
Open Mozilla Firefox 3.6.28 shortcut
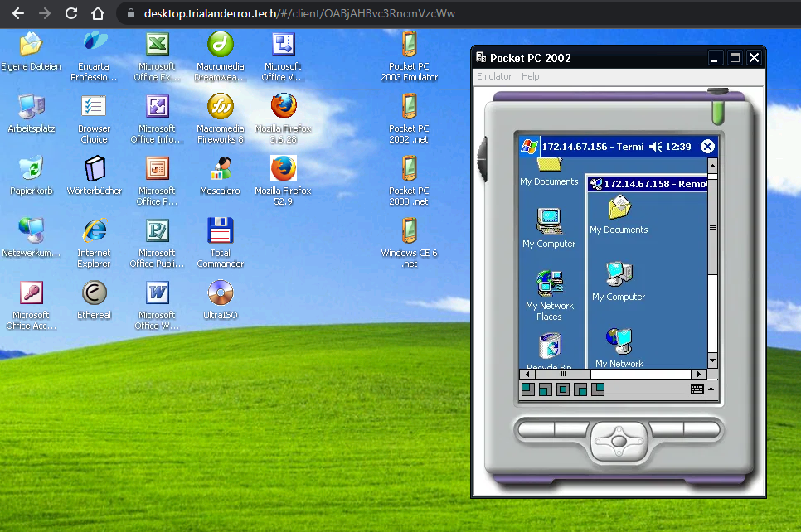coord(283,119)
